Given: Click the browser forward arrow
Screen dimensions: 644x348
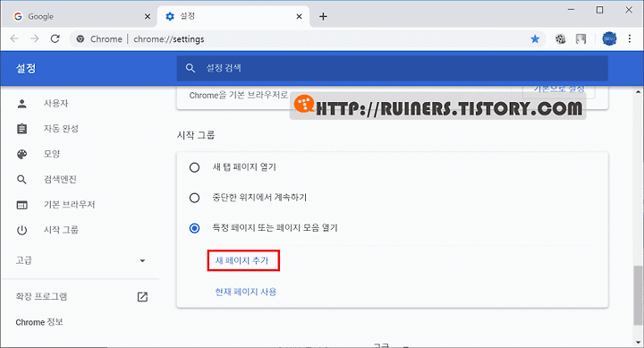Looking at the screenshot, I should 35,39.
